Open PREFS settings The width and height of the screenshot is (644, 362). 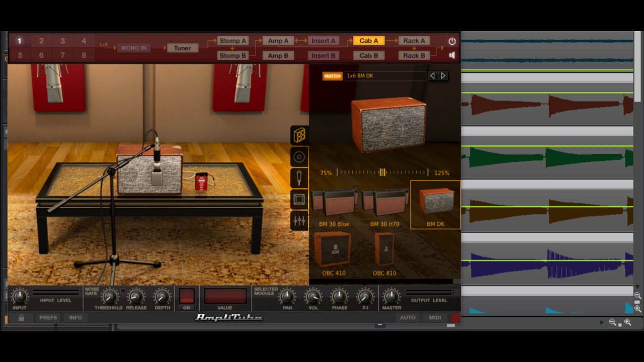pyautogui.click(x=48, y=318)
